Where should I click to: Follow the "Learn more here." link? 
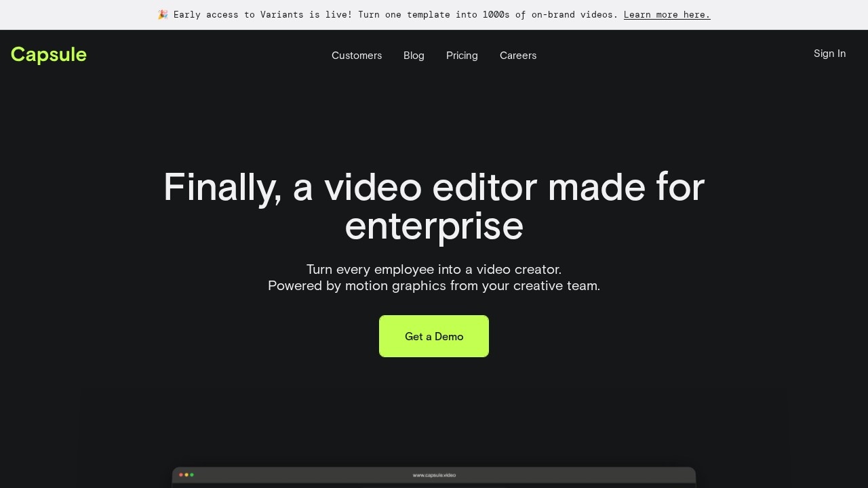pyautogui.click(x=667, y=15)
